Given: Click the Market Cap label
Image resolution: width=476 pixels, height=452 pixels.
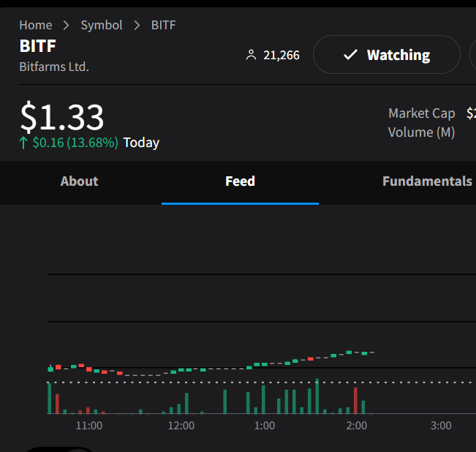Looking at the screenshot, I should pyautogui.click(x=422, y=113).
